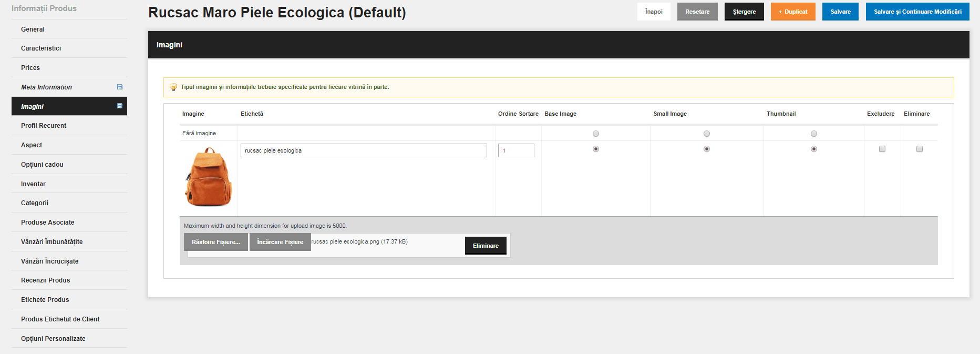980x354 pixels.
Task: Open Opțiuni Personalizate tab
Action: click(x=69, y=339)
